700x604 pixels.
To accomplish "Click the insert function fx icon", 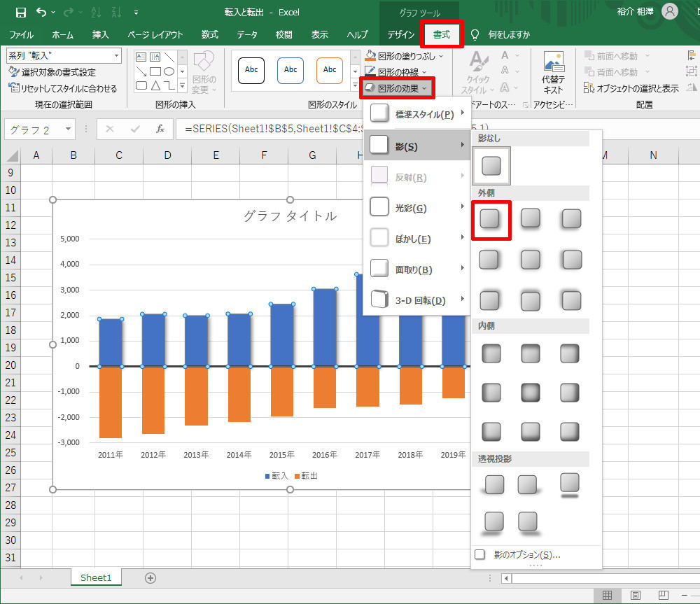I will [x=160, y=129].
